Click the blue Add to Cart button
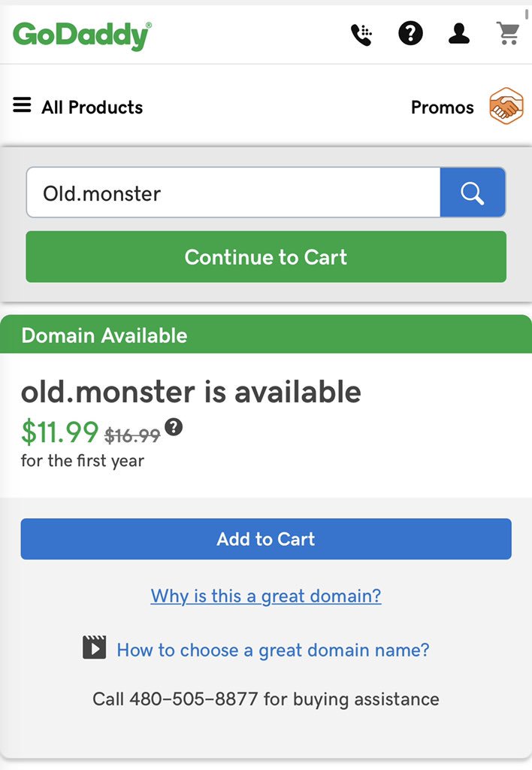Image resolution: width=532 pixels, height=770 pixels. (x=266, y=538)
